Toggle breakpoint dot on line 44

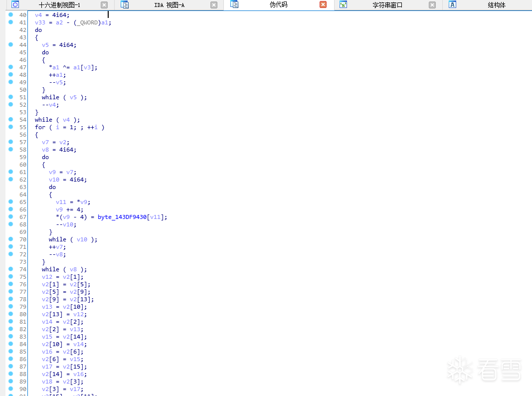[x=11, y=44]
